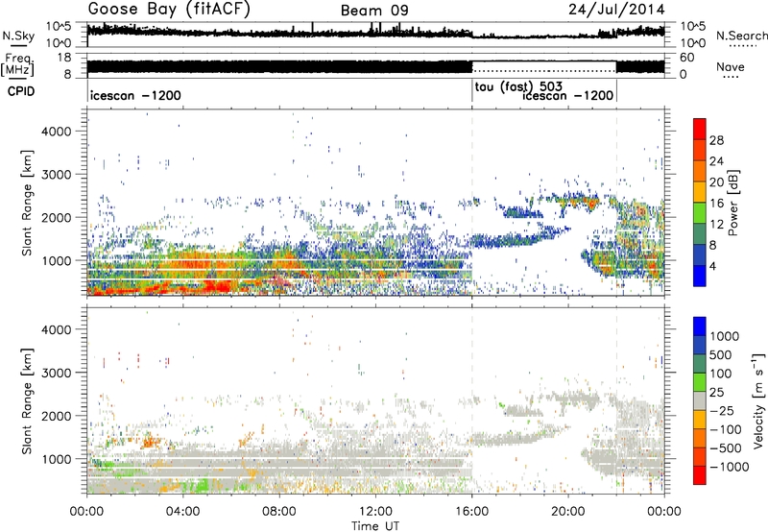The width and height of the screenshot is (768, 532).
Task: Click the '3000' tick on the velocity panel
Action: coord(56,373)
